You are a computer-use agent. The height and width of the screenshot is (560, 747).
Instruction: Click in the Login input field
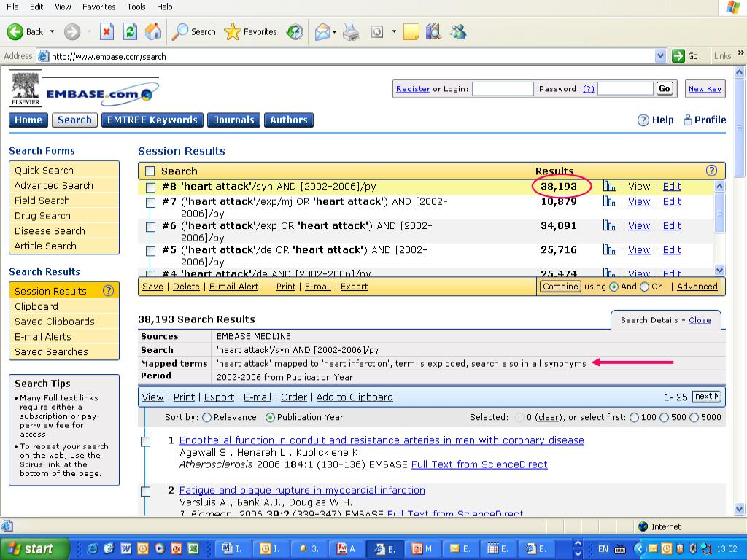[x=503, y=88]
